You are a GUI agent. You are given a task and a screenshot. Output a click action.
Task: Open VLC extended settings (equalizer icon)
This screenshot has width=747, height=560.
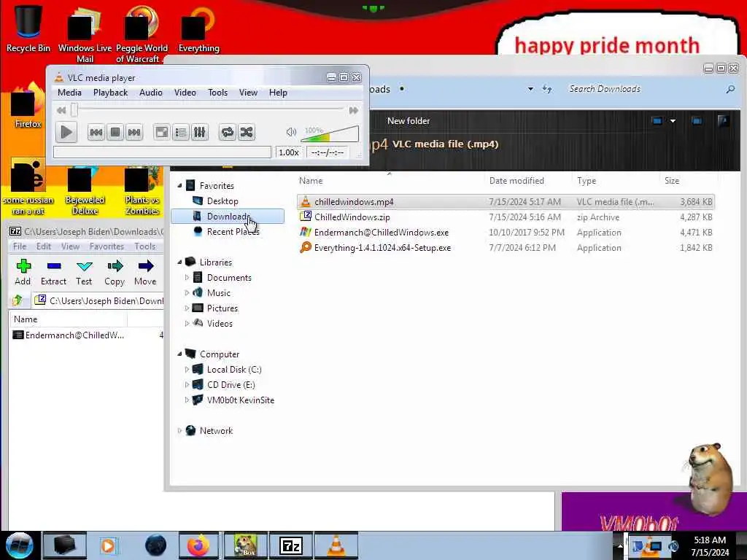click(x=200, y=132)
